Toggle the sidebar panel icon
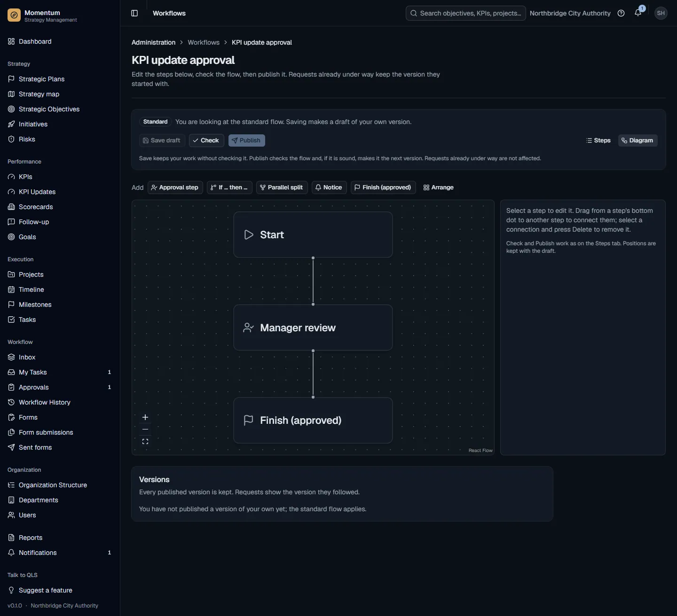 (x=134, y=13)
